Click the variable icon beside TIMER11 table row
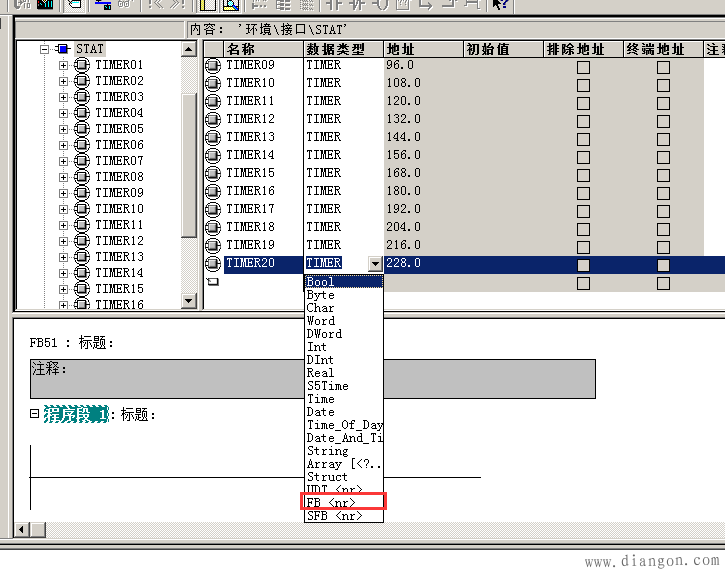The width and height of the screenshot is (725, 575). tap(213, 101)
